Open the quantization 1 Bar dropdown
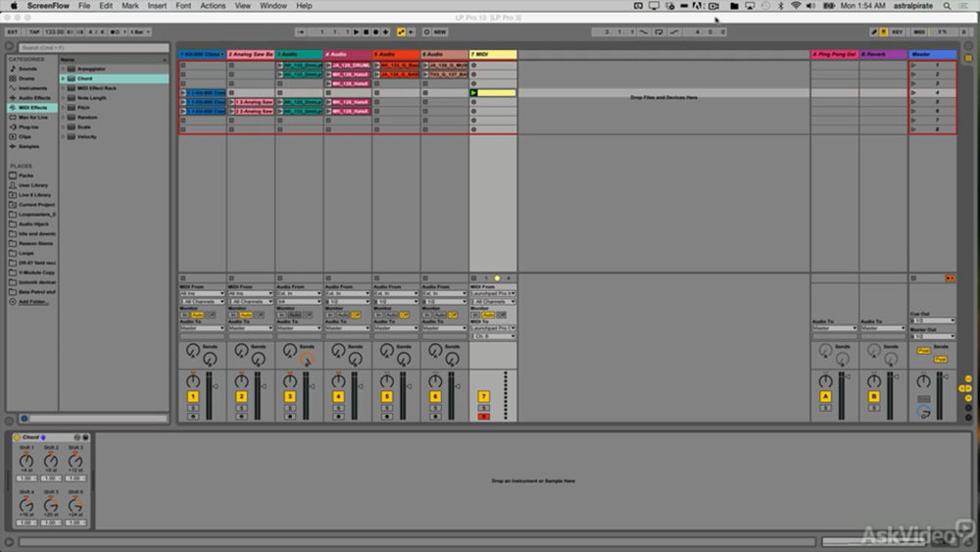Screen dimensions: 980x552 pyautogui.click(x=139, y=32)
